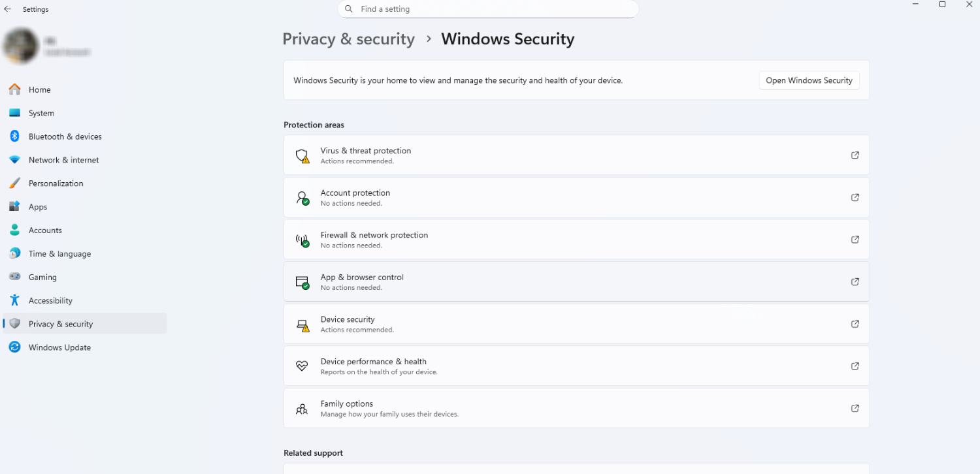Click the Apps icon in sidebar
Screen dimensions: 980x474
point(14,207)
